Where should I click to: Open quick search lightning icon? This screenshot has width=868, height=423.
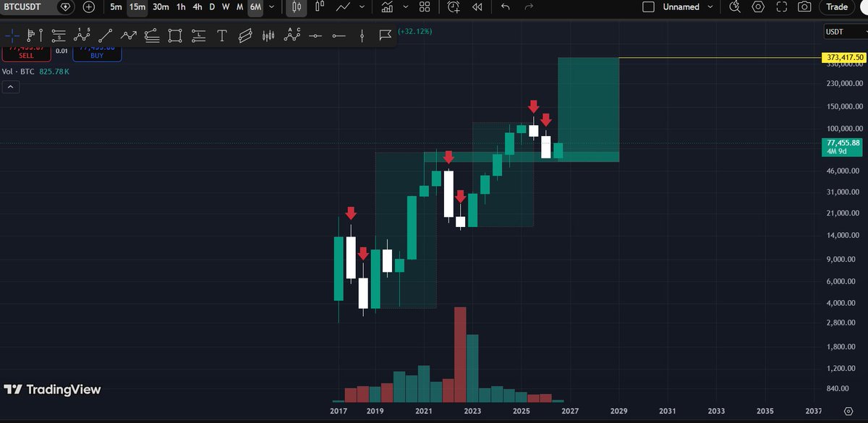click(734, 7)
